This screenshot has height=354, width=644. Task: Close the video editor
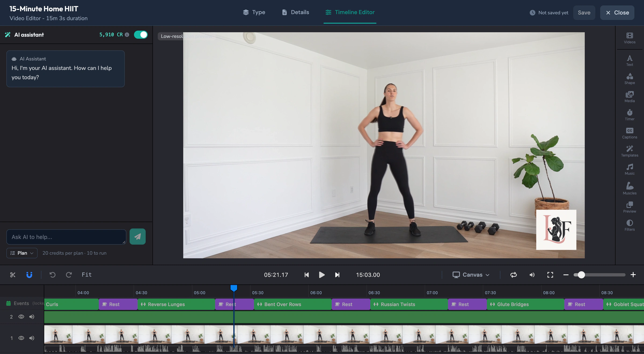617,13
